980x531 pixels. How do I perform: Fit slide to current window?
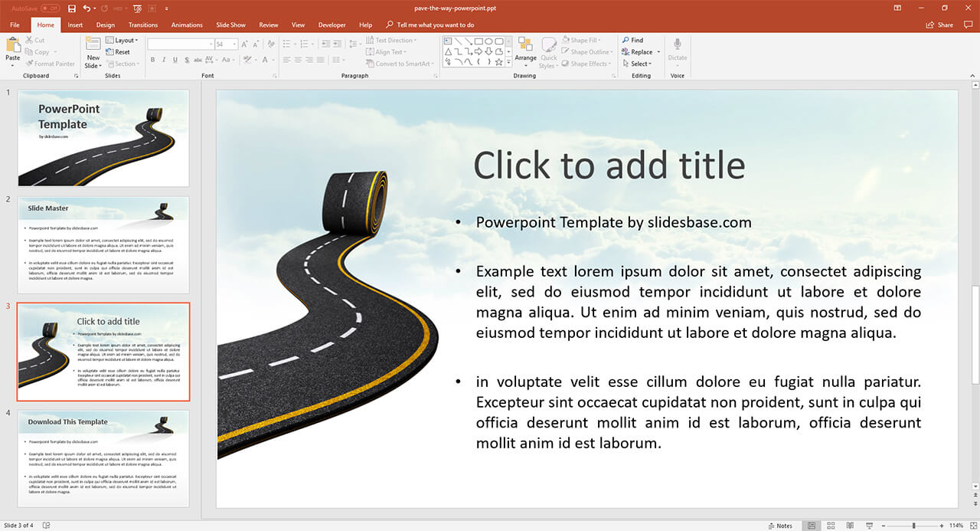point(972,526)
